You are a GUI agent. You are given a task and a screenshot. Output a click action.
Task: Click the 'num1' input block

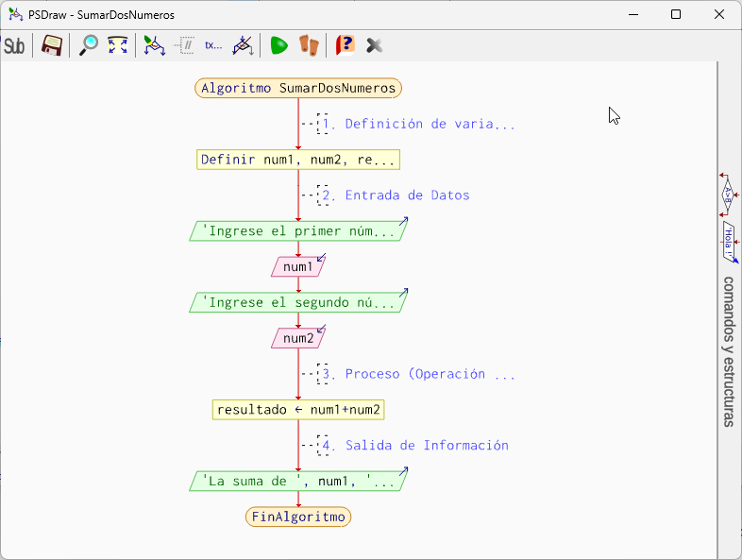[298, 267]
